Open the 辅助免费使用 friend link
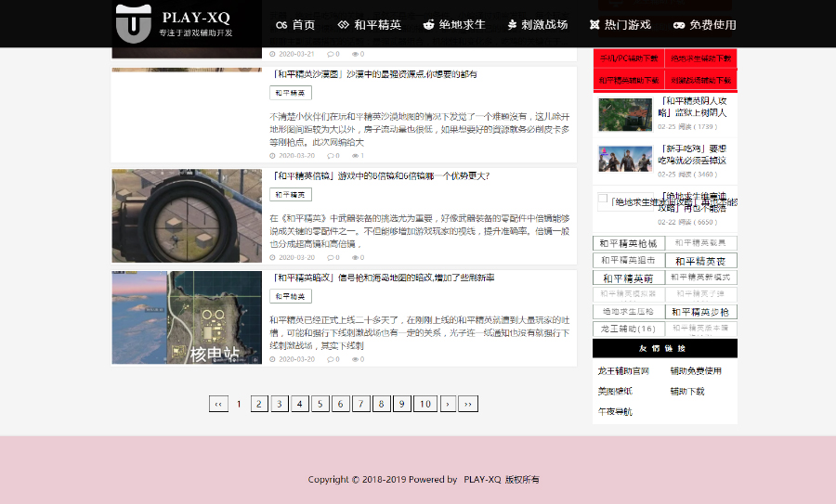836x504 pixels. [696, 371]
